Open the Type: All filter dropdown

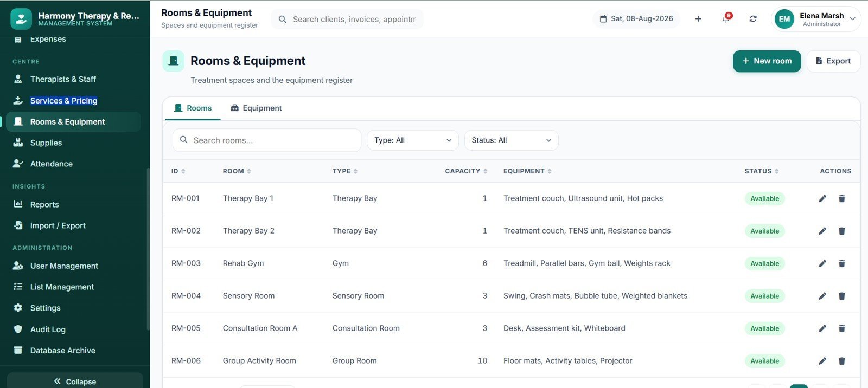tap(413, 140)
